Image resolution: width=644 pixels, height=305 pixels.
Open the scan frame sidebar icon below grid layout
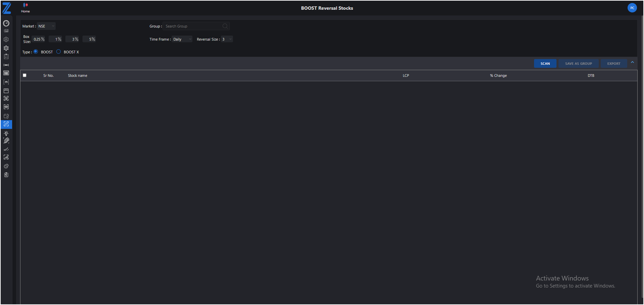pyautogui.click(x=6, y=98)
